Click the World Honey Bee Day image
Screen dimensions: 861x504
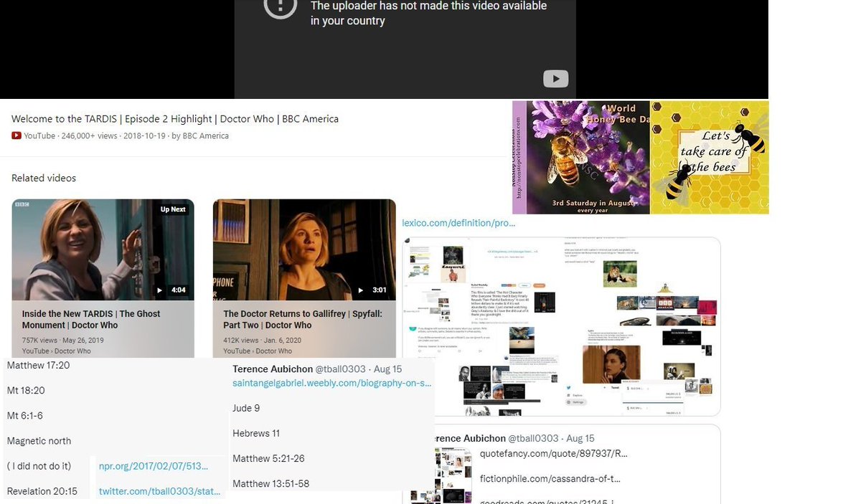tap(581, 157)
